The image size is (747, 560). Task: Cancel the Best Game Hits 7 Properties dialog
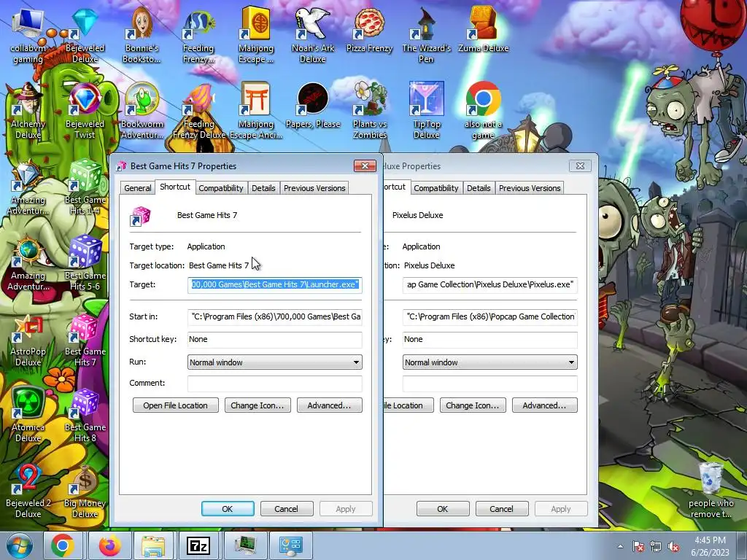[x=286, y=508]
